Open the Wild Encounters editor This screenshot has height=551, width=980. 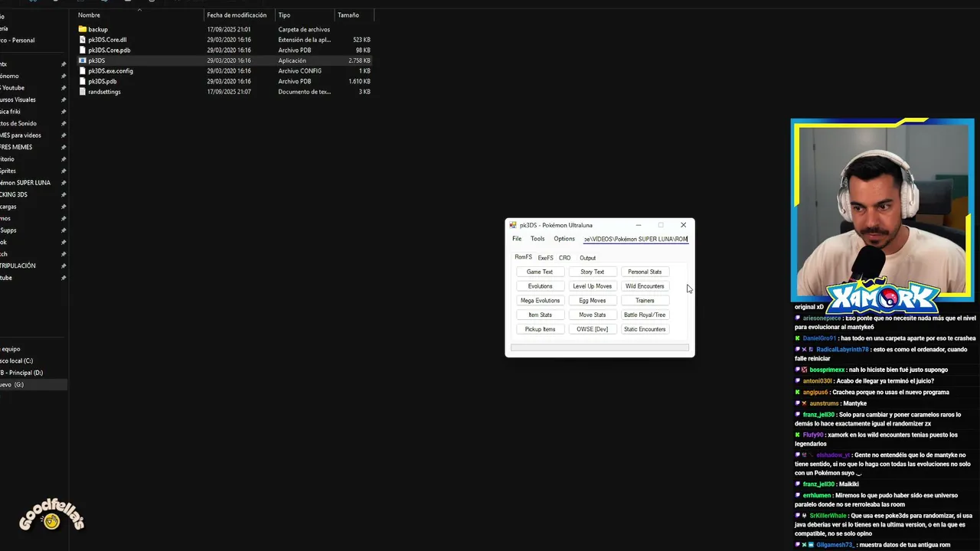645,286
